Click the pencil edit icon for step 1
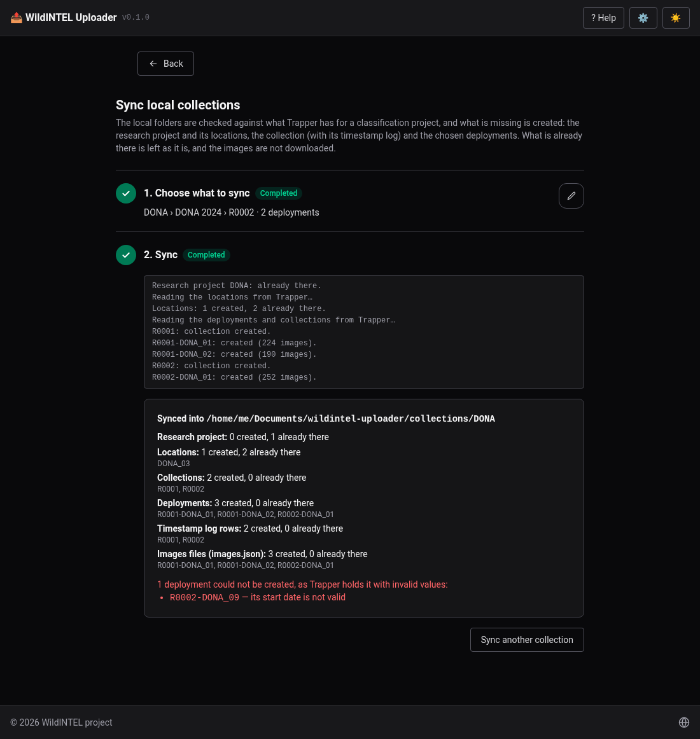The width and height of the screenshot is (700, 739). click(x=571, y=196)
